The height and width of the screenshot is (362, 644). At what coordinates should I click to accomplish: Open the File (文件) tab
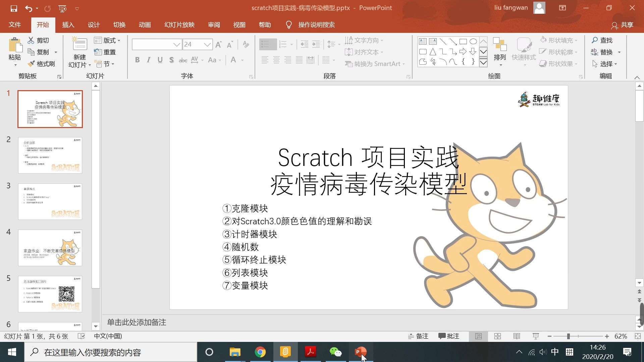15,25
